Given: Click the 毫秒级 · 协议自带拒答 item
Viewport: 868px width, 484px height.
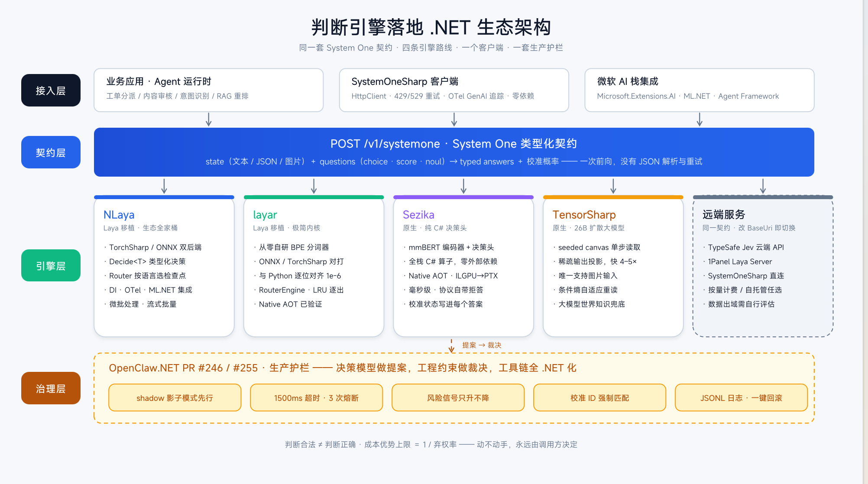Looking at the screenshot, I should tap(446, 290).
